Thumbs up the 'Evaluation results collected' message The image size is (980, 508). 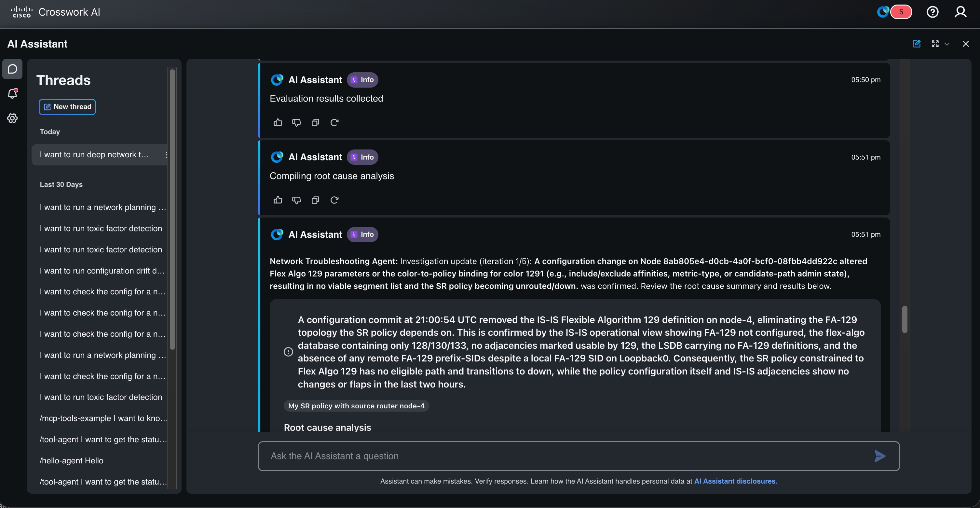click(x=278, y=122)
